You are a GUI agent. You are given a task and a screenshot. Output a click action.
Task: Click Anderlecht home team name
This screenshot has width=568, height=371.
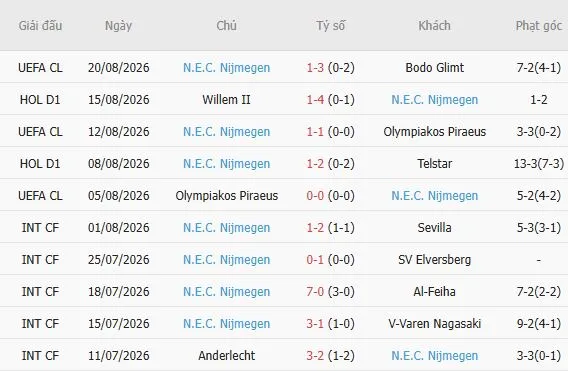coord(226,355)
